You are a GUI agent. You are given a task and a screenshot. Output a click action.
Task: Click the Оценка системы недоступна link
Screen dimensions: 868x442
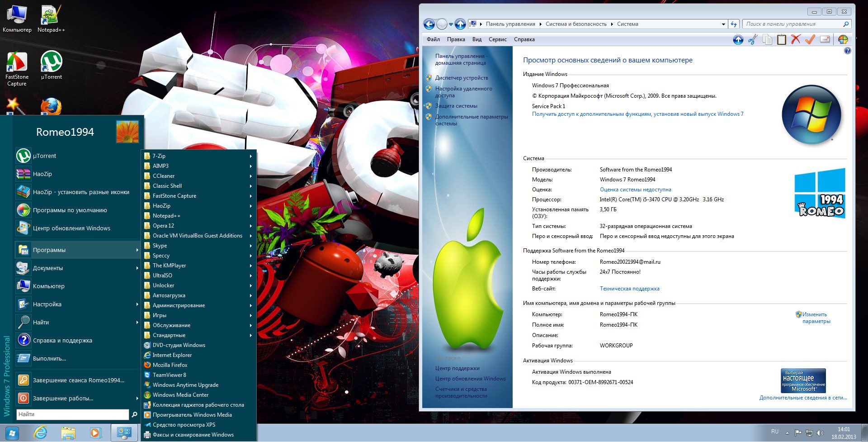point(635,190)
